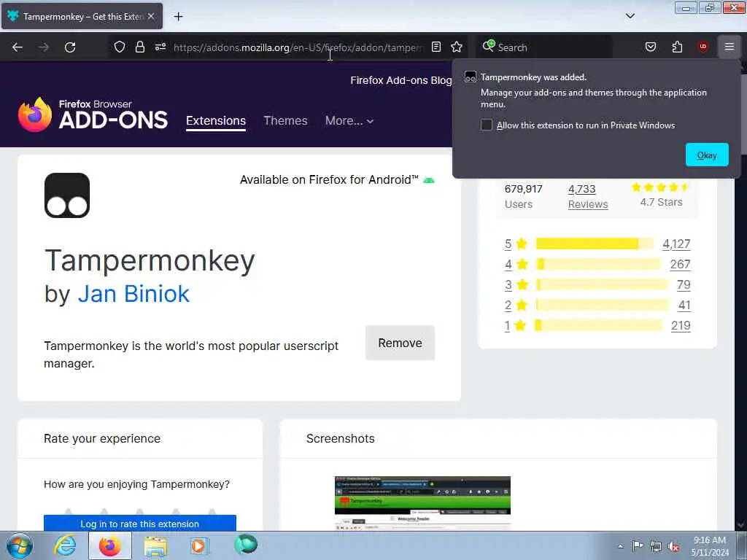Open Action Center flag icon

click(x=638, y=545)
